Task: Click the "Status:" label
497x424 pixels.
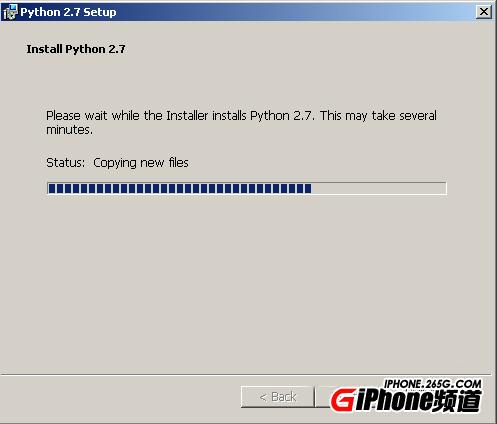Action: [x=66, y=163]
